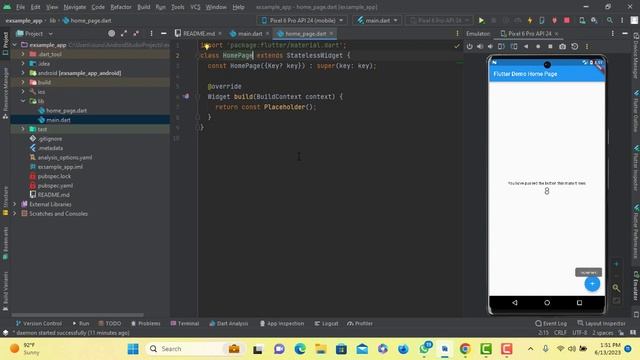Open main.dart run configuration dropdown
The height and width of the screenshot is (360, 640).
tap(378, 20)
